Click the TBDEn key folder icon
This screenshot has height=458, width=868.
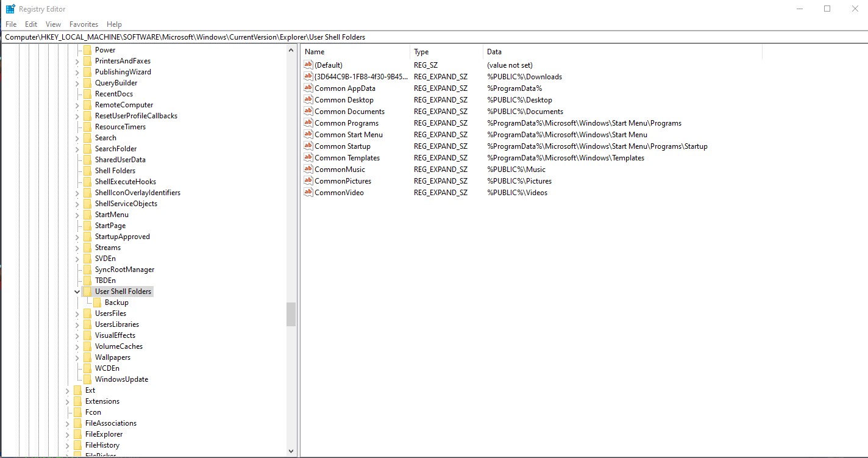pyautogui.click(x=87, y=281)
